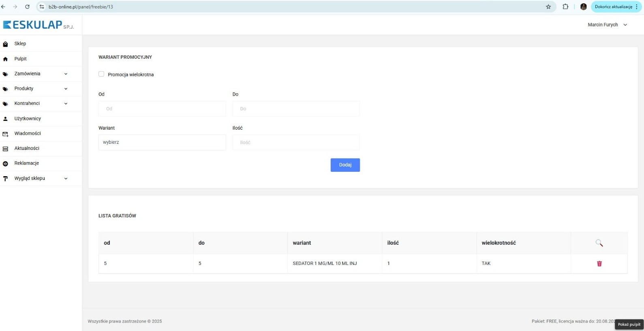Viewport: 644px width, 331px height.
Task: Open the Marcin Furych user menu
Action: tap(607, 25)
